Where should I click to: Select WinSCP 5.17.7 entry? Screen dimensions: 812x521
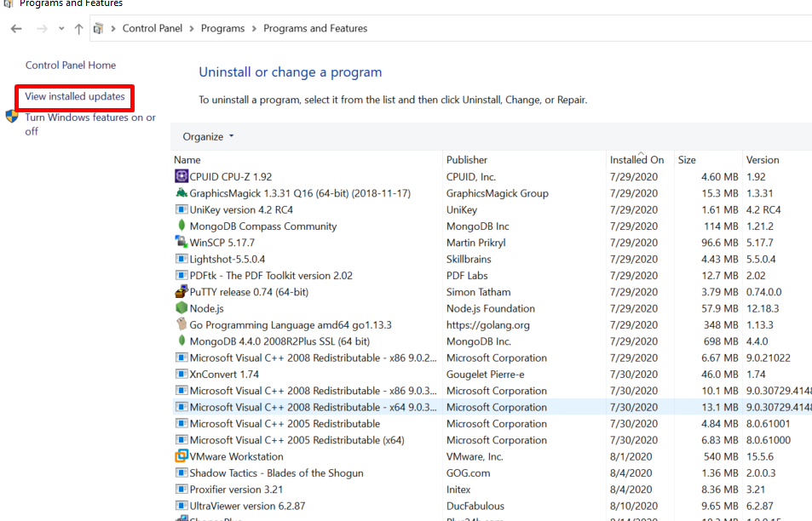tap(222, 243)
